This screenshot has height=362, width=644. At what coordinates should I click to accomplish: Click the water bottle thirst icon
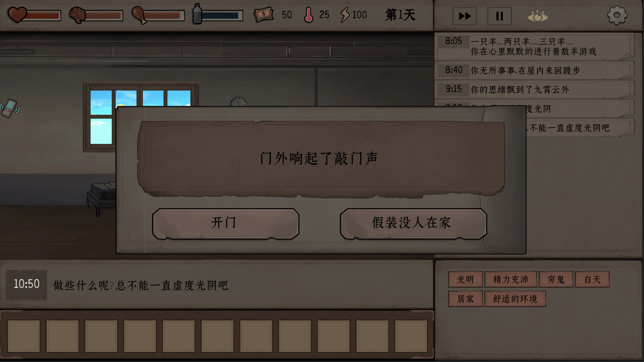(x=197, y=14)
